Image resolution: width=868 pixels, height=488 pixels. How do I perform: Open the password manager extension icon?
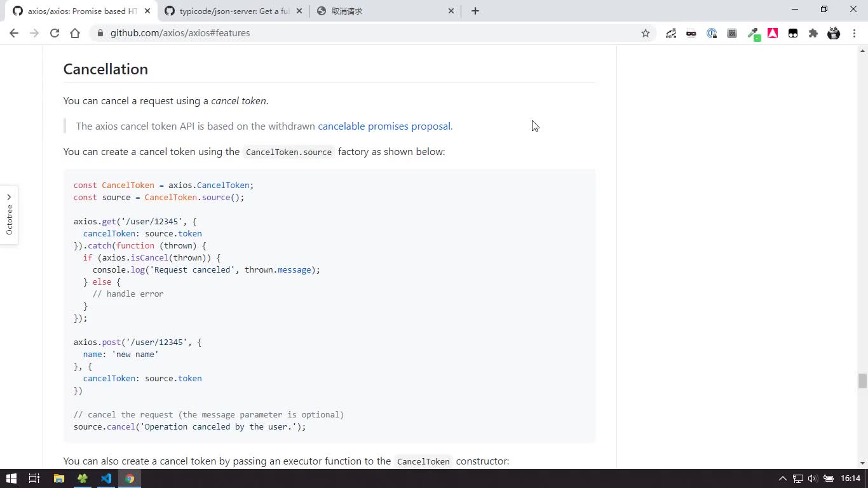click(712, 34)
